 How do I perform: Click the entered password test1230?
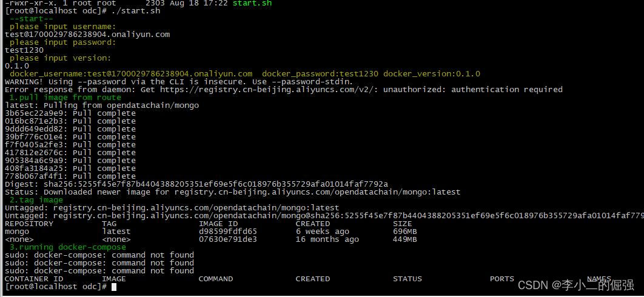tap(24, 50)
